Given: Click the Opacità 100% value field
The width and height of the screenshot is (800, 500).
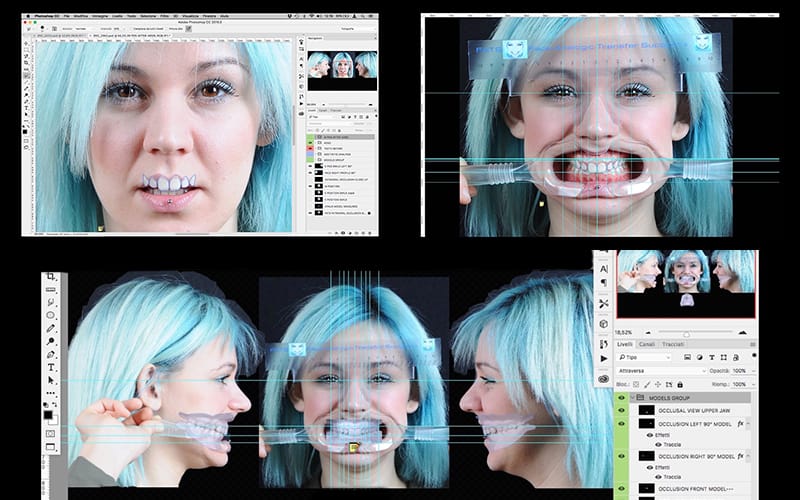Looking at the screenshot, I should pyautogui.click(x=740, y=371).
